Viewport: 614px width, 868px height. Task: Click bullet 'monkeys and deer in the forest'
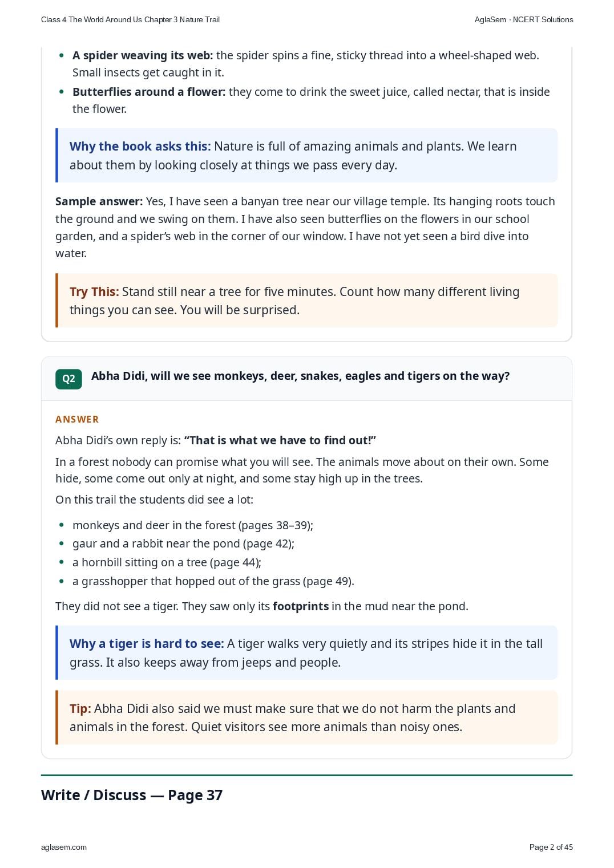click(x=193, y=525)
